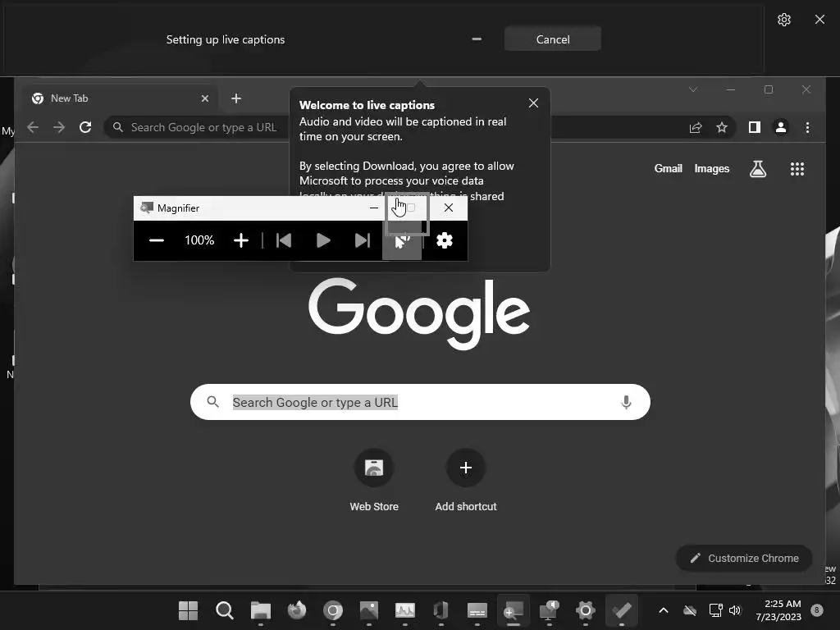Add a new shortcut
840x630 pixels.
point(466,480)
